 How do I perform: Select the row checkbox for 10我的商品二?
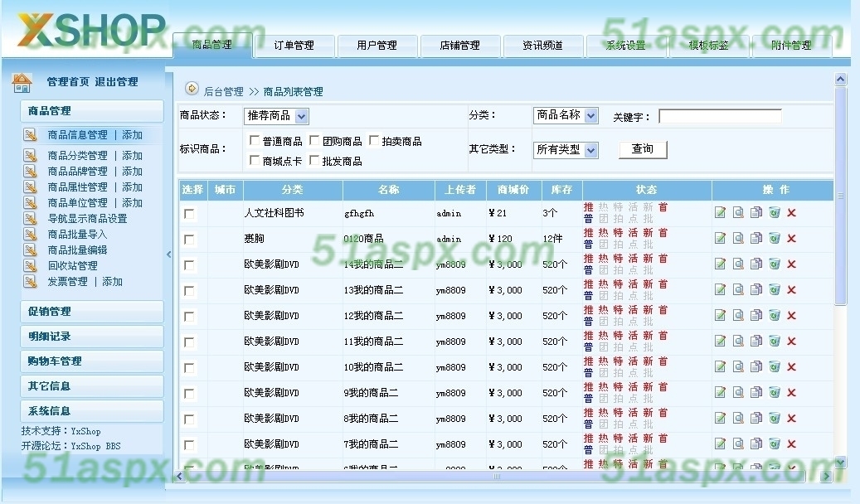coord(189,368)
